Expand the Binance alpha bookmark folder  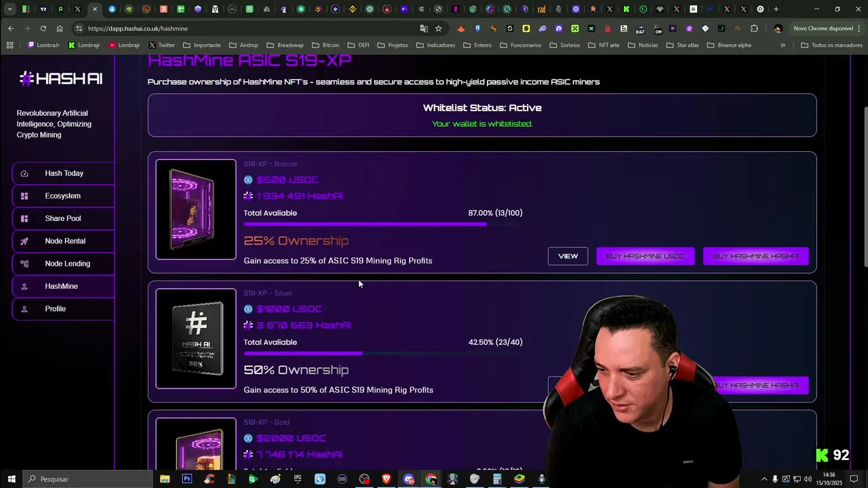729,45
